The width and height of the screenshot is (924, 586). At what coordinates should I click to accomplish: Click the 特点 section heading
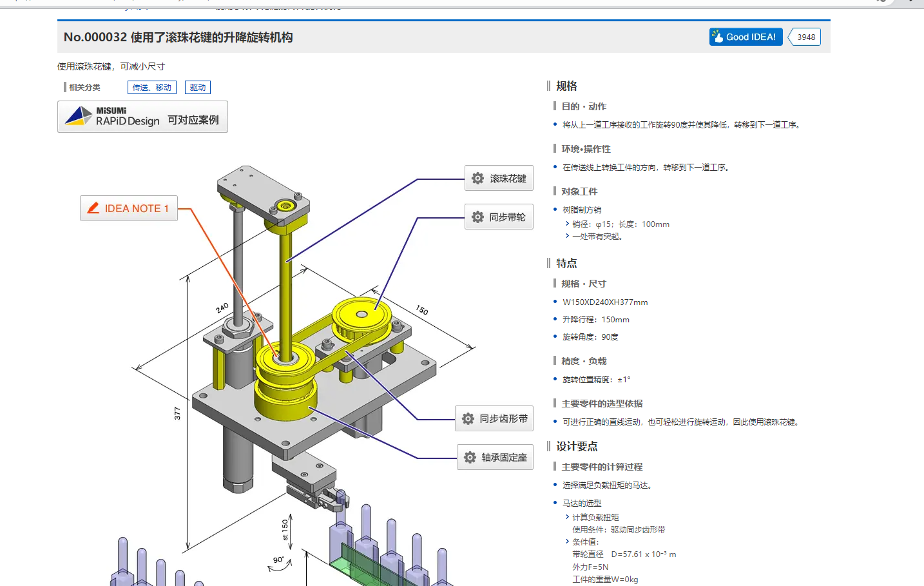coord(566,263)
